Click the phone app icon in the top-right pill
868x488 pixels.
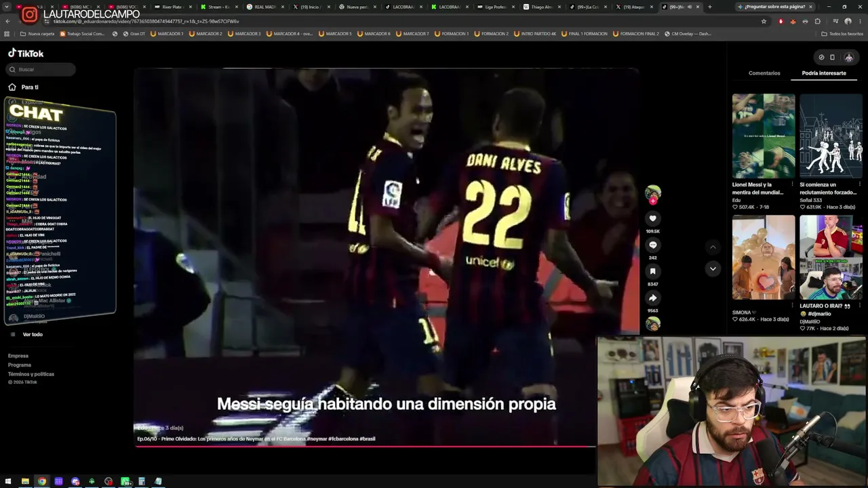click(832, 57)
